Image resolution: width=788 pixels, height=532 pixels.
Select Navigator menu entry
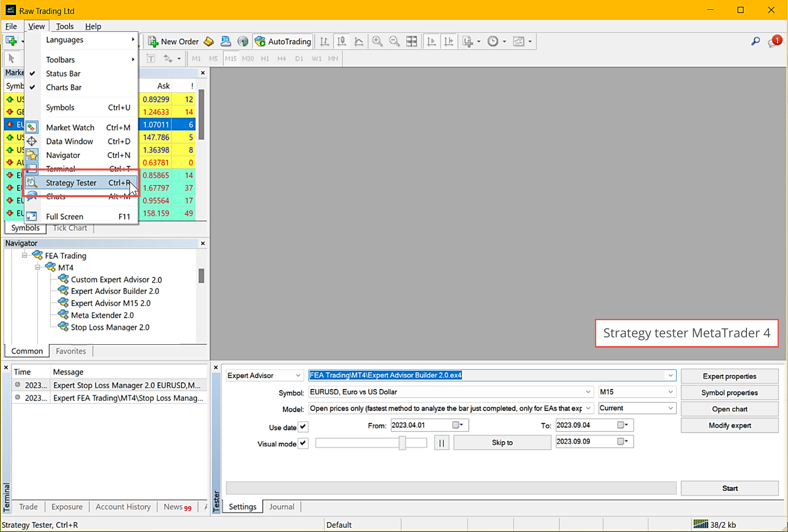[81, 155]
